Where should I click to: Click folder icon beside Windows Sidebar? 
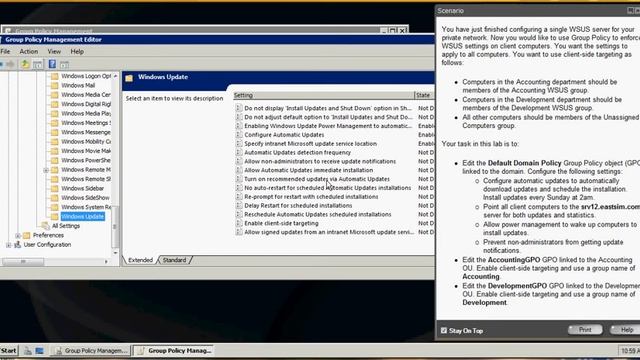[54, 189]
